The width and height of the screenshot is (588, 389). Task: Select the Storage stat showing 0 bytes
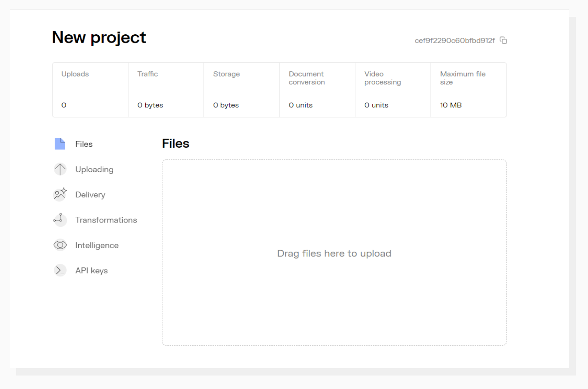click(x=241, y=90)
